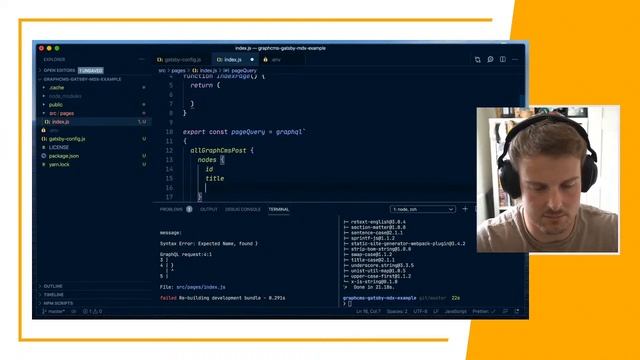Click the errors and warnings status indicator

93,311
